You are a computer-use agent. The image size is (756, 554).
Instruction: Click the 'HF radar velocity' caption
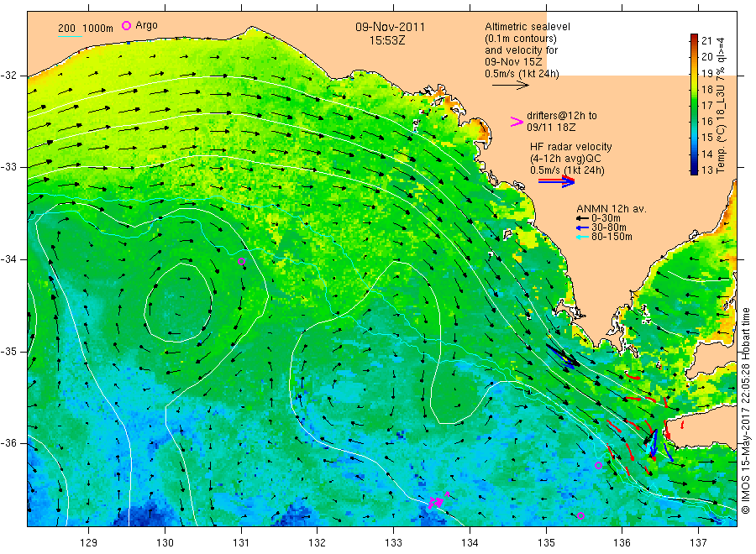pos(571,146)
